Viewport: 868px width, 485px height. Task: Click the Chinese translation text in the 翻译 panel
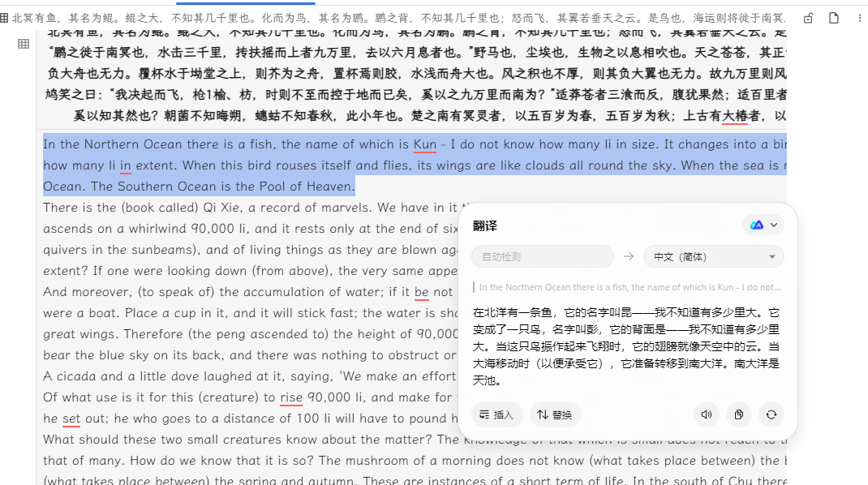(x=626, y=346)
